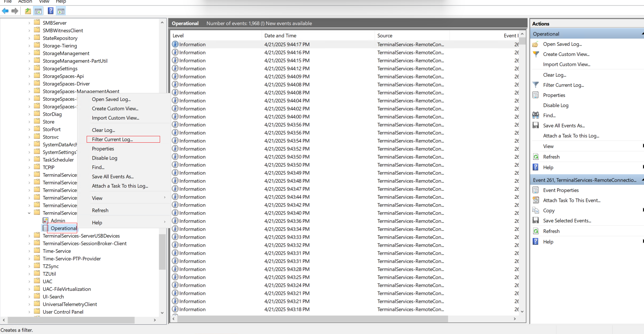This screenshot has width=644, height=334.
Task: Click Filter Current Log funnel icon in Actions
Action: pos(536,85)
